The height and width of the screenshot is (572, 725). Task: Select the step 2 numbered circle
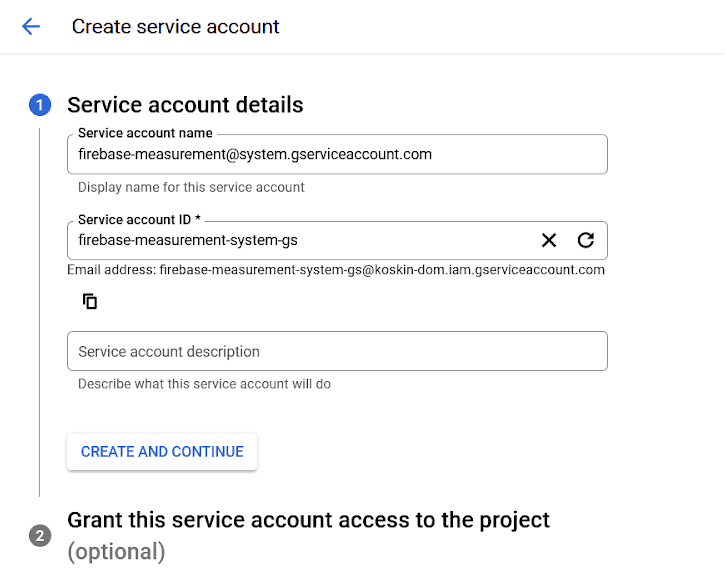click(x=40, y=535)
